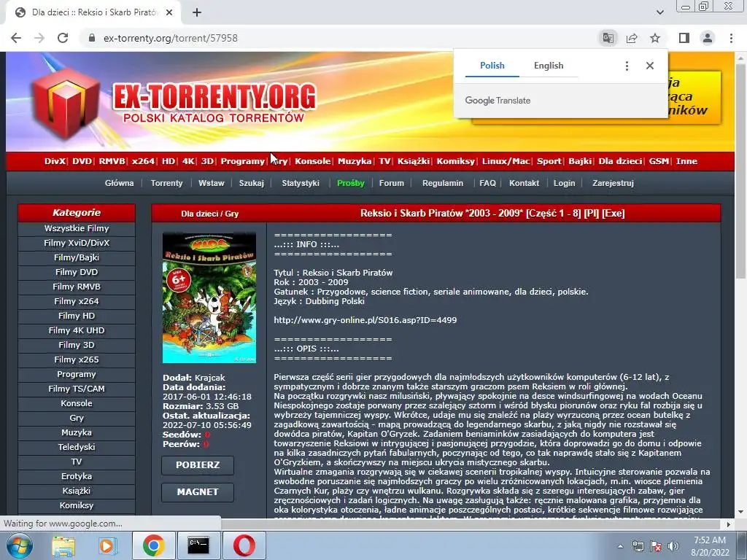Expand the tab search dropdown
Screen dimensions: 747x560
coord(659,12)
